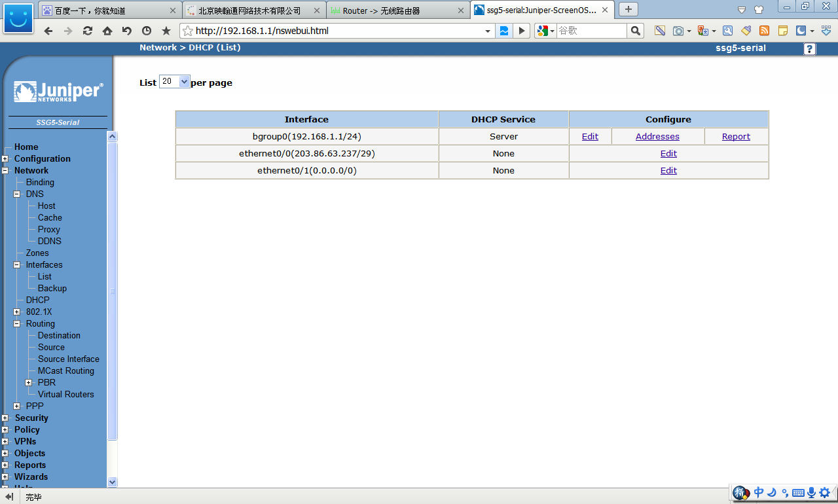Click the RSS feed toolbar icon
Viewport: 838px width, 504px height.
coord(764,31)
